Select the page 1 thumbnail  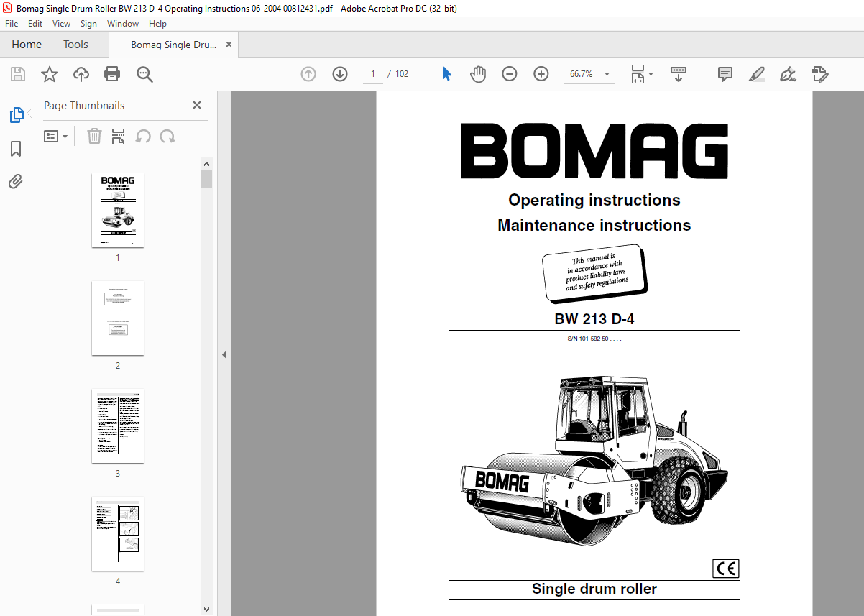point(118,210)
